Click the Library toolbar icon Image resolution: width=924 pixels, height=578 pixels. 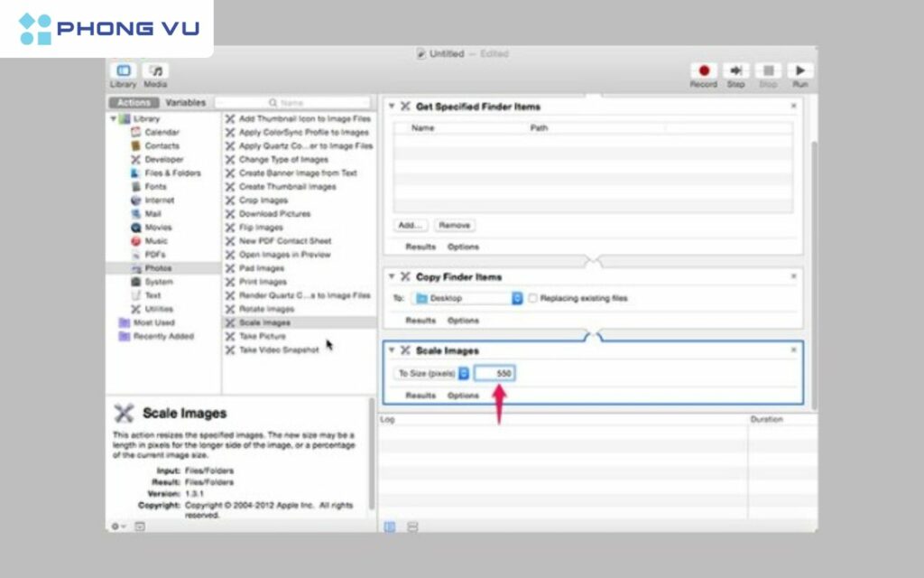click(x=124, y=70)
